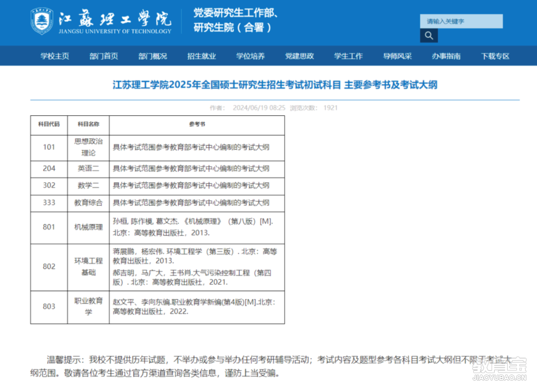Select subject code cell 204
The width and height of the screenshot is (537, 392).
click(x=49, y=168)
